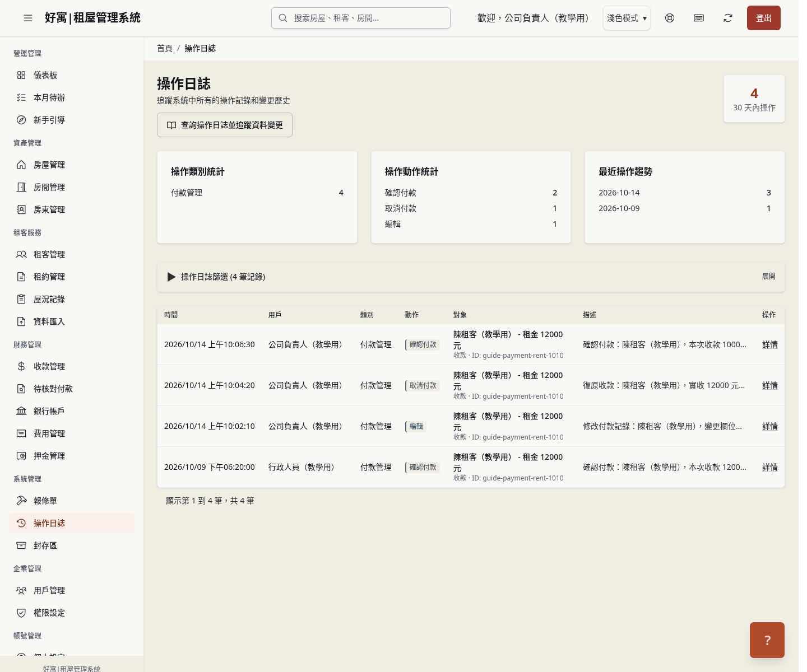The image size is (807, 672).
Task: Click the 30 天內操作 stat card
Action: point(754,99)
